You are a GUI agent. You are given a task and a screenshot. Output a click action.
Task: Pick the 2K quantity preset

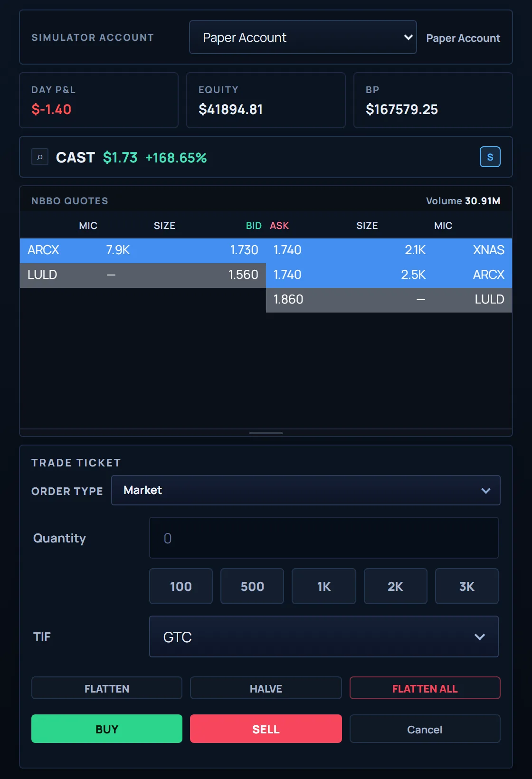pyautogui.click(x=395, y=586)
